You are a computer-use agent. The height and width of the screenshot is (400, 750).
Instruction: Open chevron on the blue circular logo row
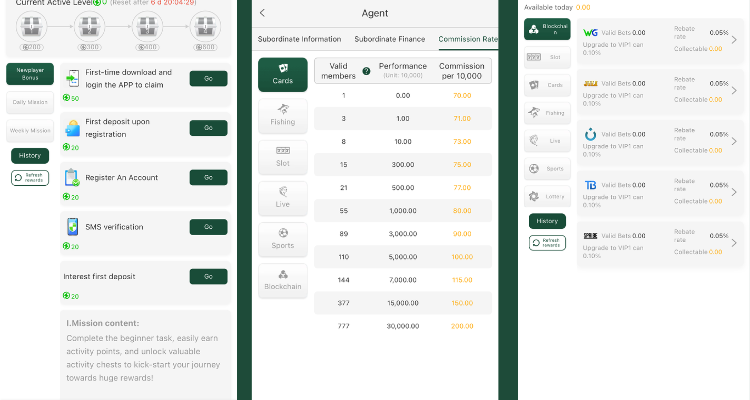pos(734,141)
